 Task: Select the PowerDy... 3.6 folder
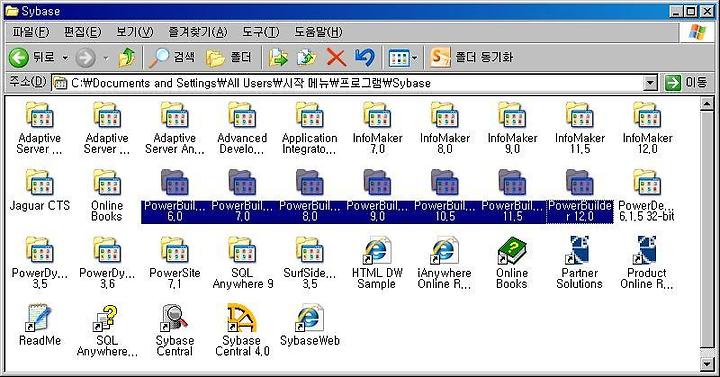coord(107,263)
